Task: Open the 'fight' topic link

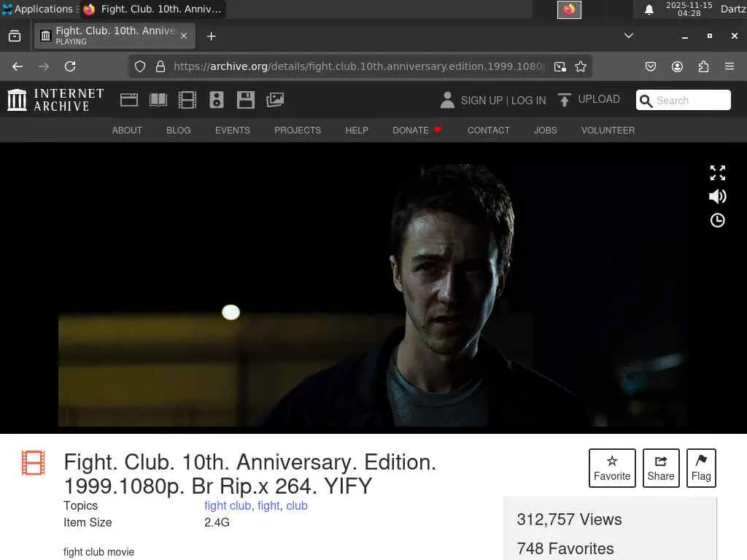Action: [x=268, y=506]
